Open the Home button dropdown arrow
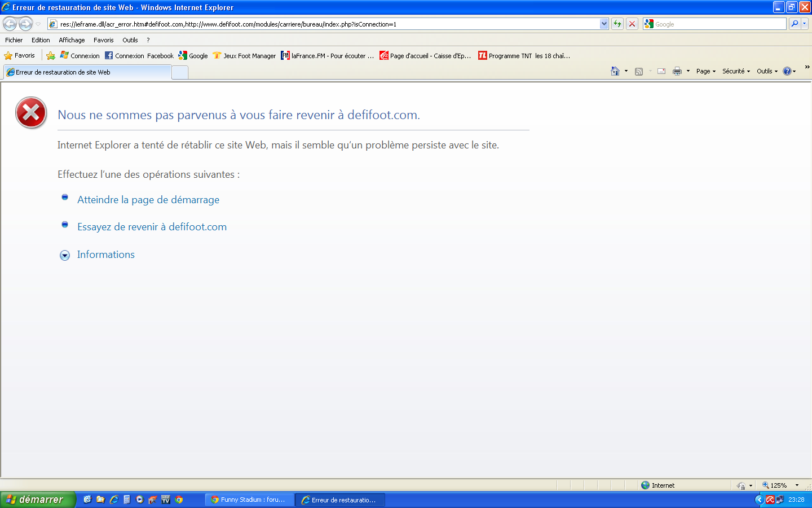 click(x=626, y=71)
